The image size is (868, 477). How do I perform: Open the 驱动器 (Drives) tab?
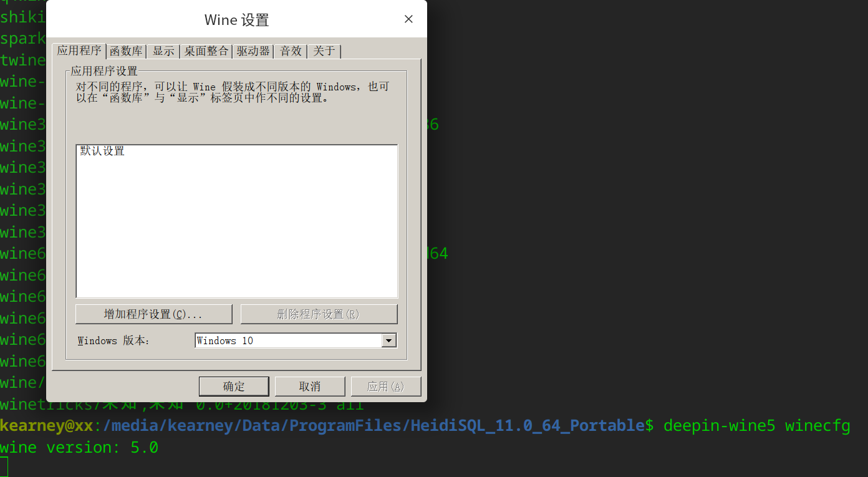[x=253, y=51]
